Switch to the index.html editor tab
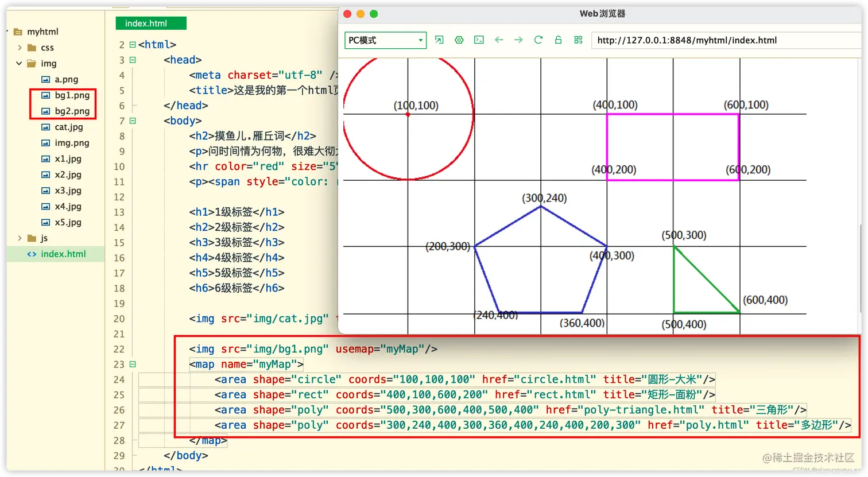Screen dimensions: 868x477 [151, 23]
